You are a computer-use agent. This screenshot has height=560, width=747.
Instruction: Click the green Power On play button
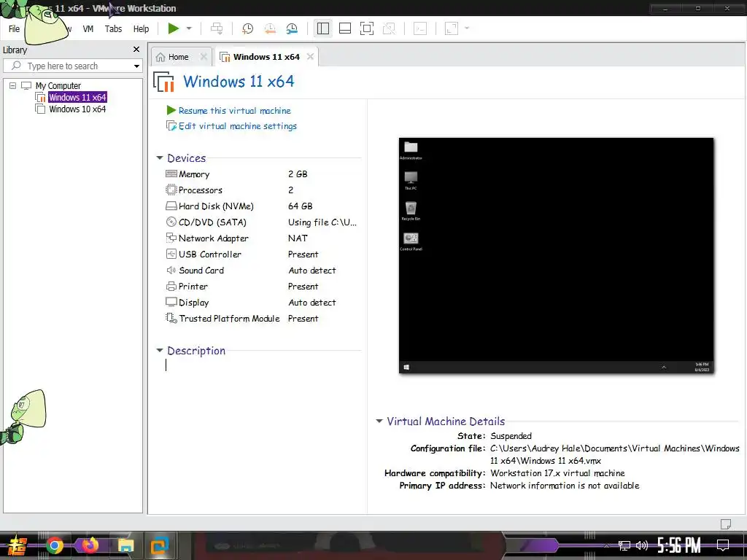[174, 28]
